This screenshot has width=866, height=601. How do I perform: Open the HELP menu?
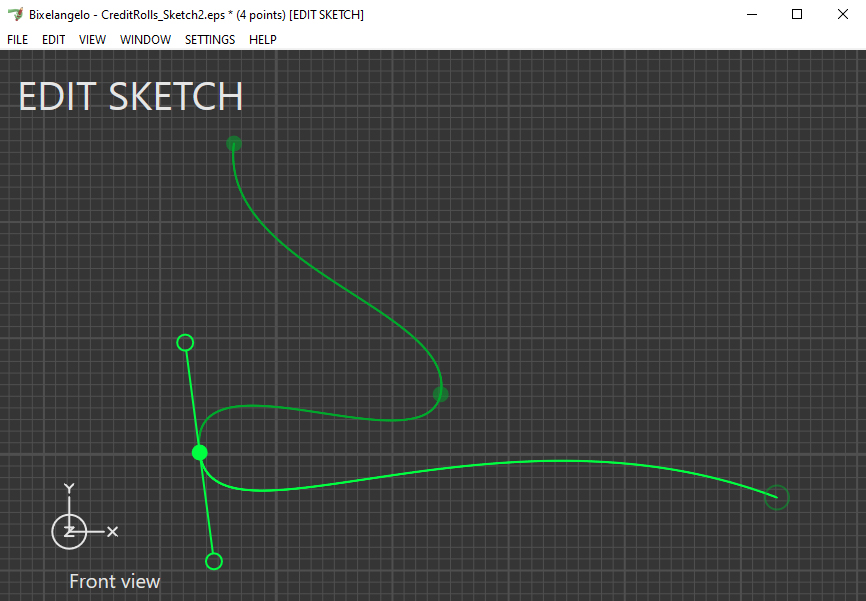[262, 40]
